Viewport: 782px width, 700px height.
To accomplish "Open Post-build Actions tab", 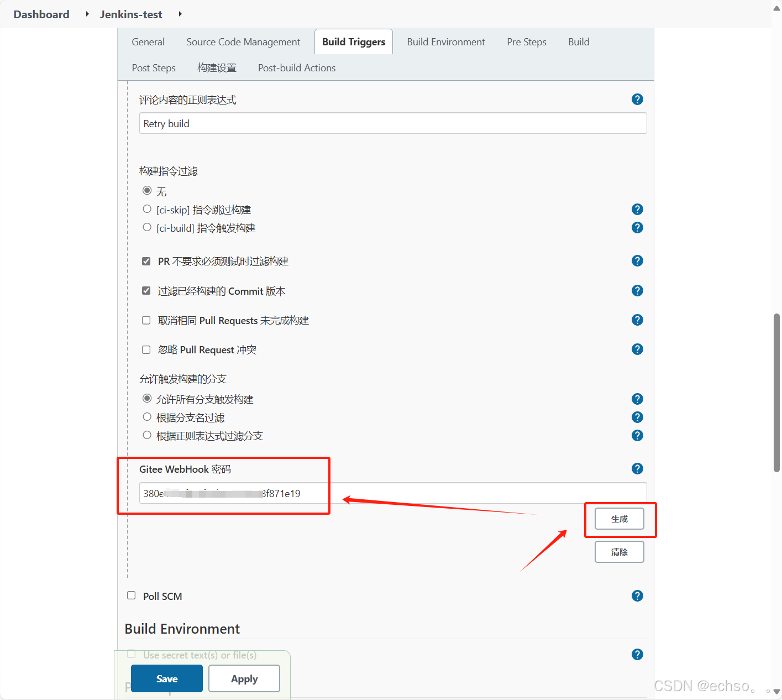I will click(297, 68).
